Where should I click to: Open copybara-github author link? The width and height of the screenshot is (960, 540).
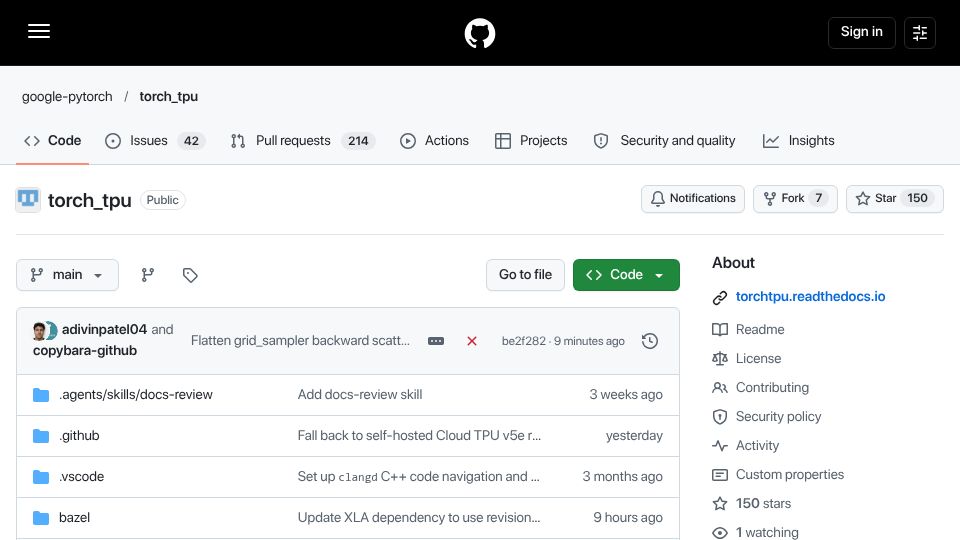(85, 350)
